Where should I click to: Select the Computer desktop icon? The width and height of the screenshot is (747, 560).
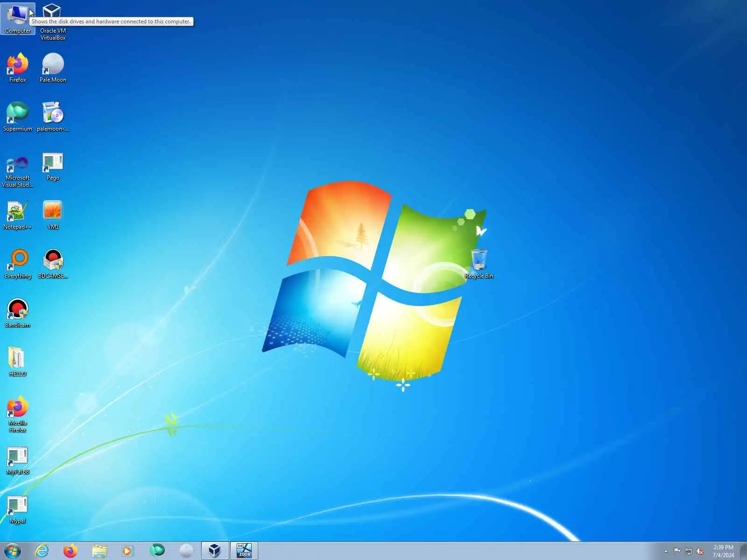(x=18, y=19)
